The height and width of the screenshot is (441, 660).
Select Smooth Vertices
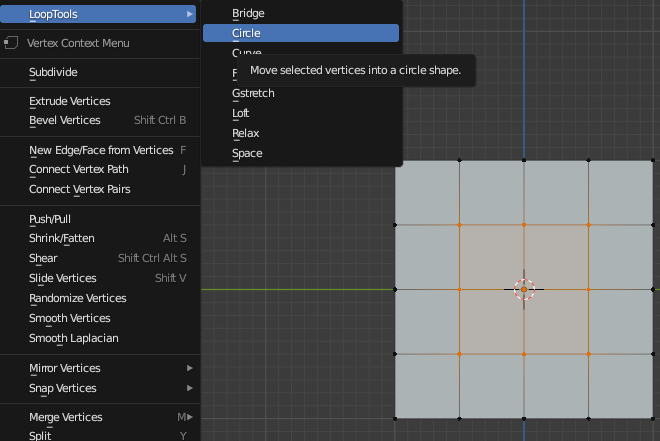[98, 318]
